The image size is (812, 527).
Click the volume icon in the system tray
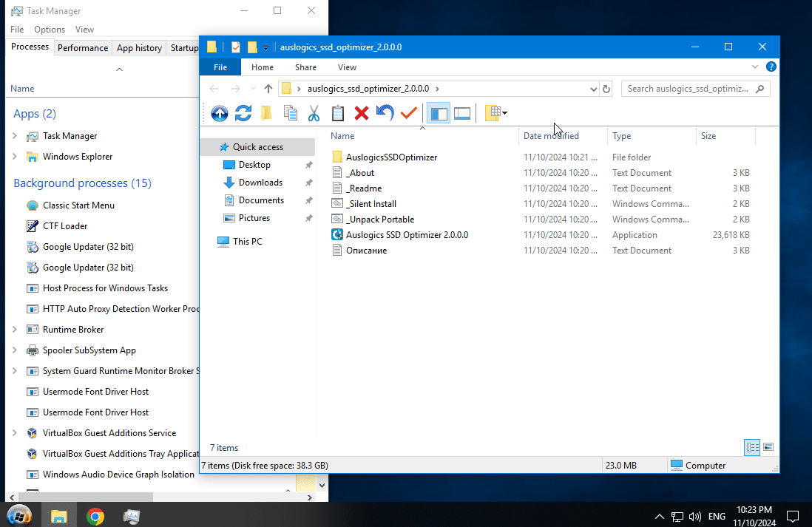694,516
